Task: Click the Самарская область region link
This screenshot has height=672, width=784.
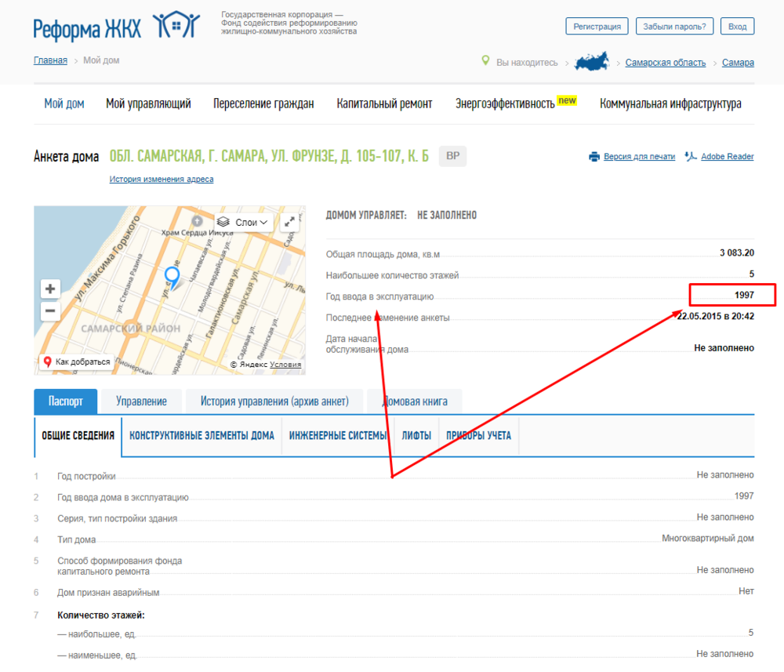Action: coord(665,63)
